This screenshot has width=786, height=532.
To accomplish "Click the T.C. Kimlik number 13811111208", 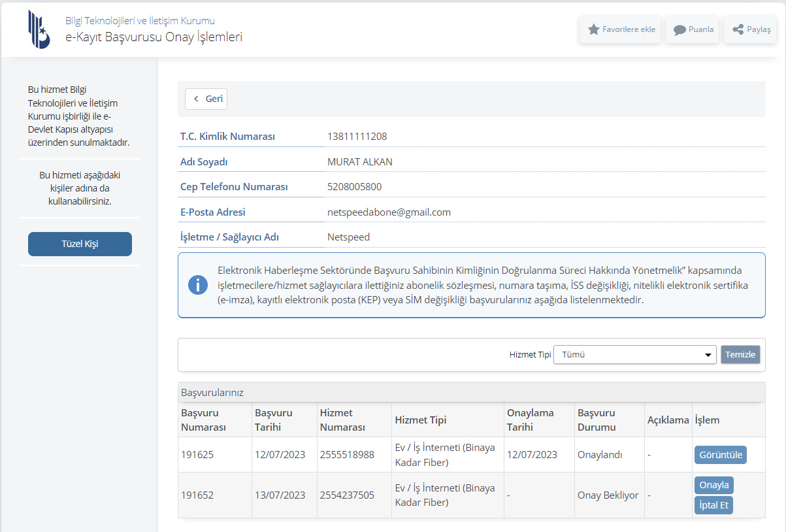I will tap(357, 137).
